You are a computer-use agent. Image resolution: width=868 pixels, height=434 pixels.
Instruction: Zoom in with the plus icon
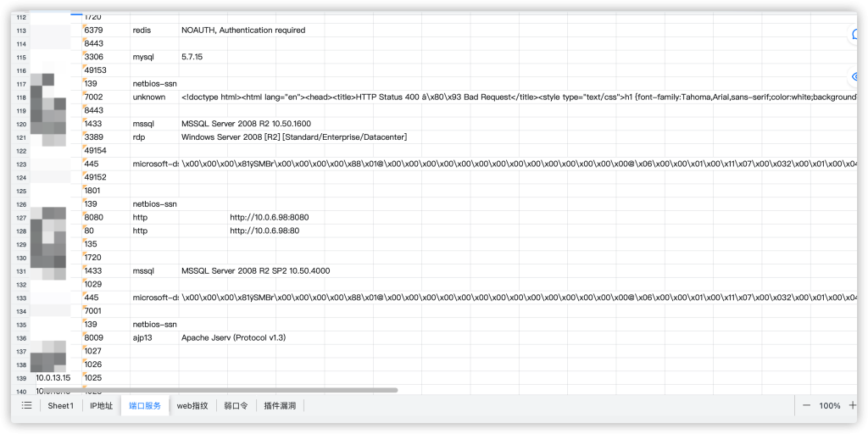pyautogui.click(x=853, y=405)
